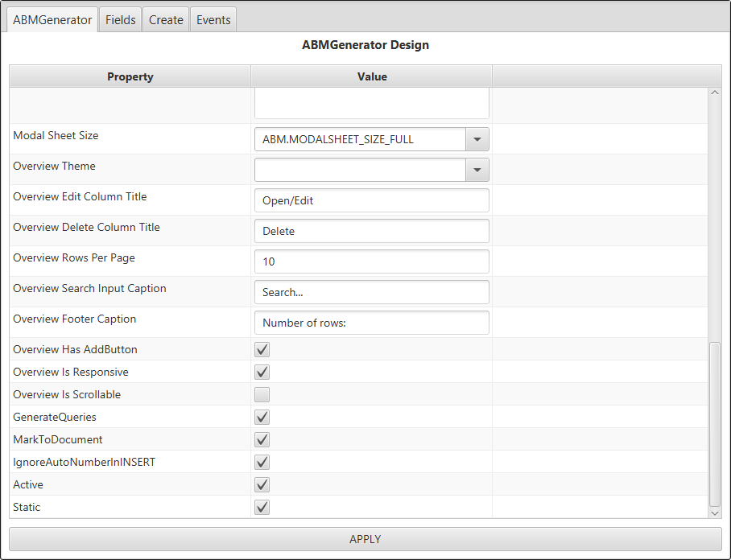Screen dimensions: 731x560
Task: Click the scrollbar up arrow
Action: pos(715,93)
